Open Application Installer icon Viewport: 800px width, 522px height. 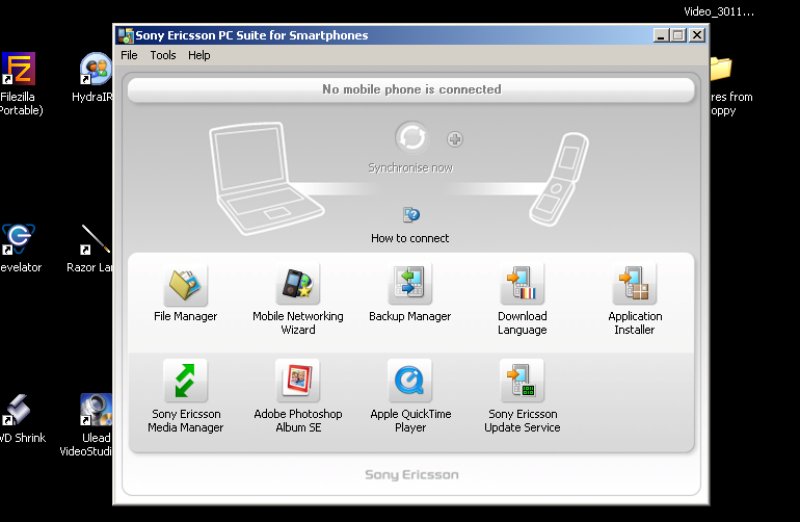[x=634, y=284]
